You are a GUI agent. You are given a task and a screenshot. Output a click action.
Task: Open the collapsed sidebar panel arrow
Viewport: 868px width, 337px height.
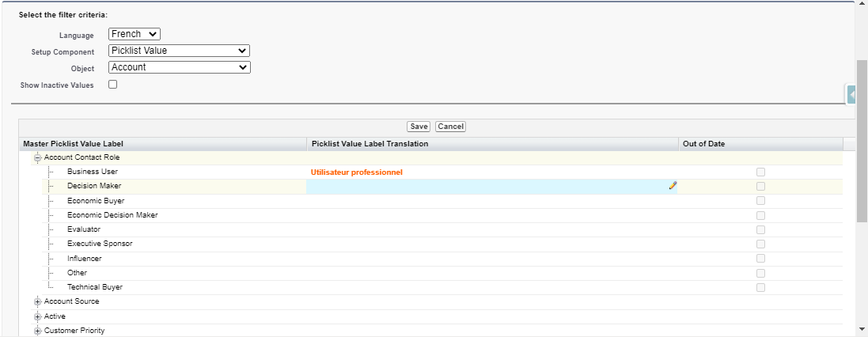click(851, 95)
